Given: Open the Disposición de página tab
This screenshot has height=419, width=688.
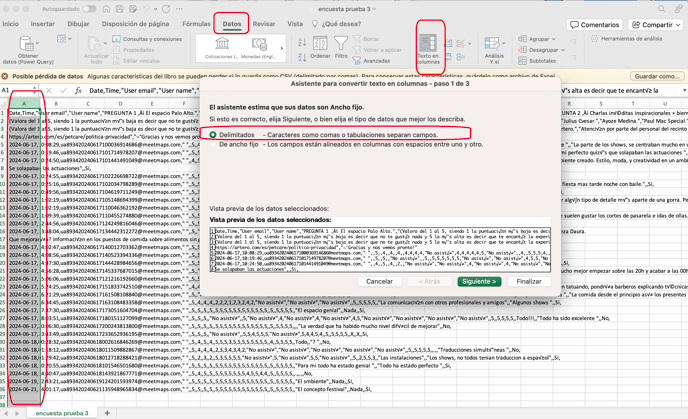Looking at the screenshot, I should click(x=135, y=24).
